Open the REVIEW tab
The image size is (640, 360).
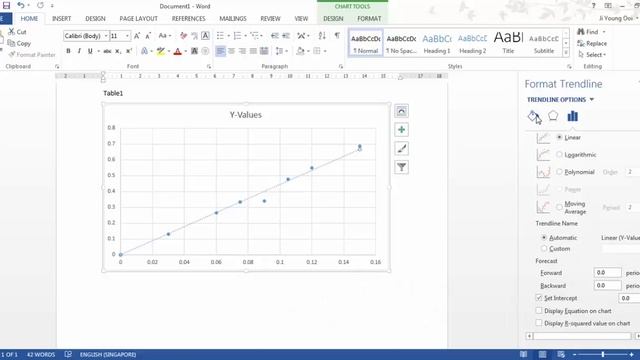click(270, 19)
